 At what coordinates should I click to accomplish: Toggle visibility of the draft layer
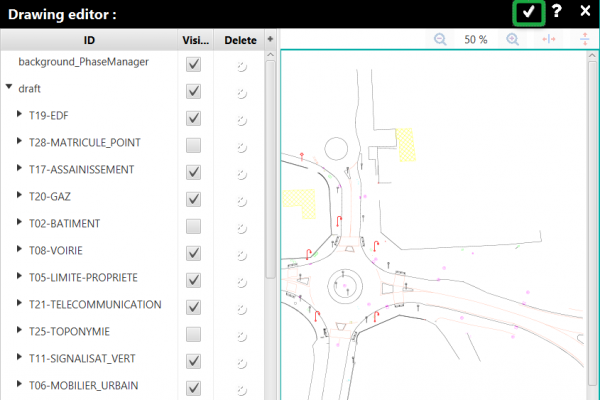(x=193, y=91)
